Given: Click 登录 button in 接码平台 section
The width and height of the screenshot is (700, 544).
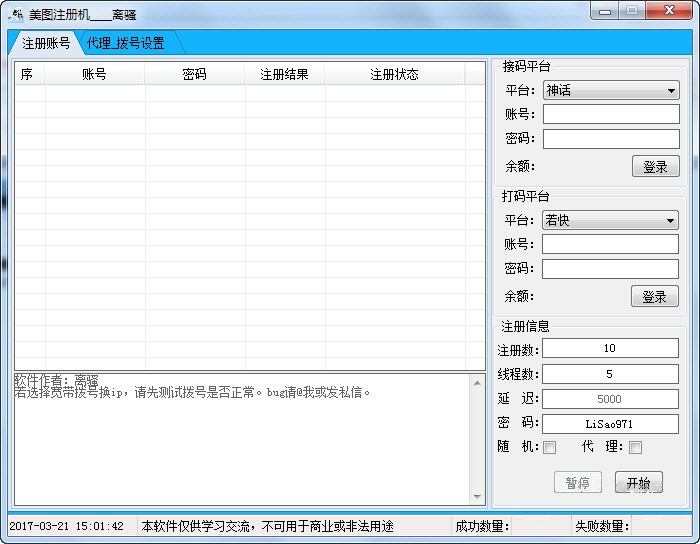Looking at the screenshot, I should click(x=656, y=166).
